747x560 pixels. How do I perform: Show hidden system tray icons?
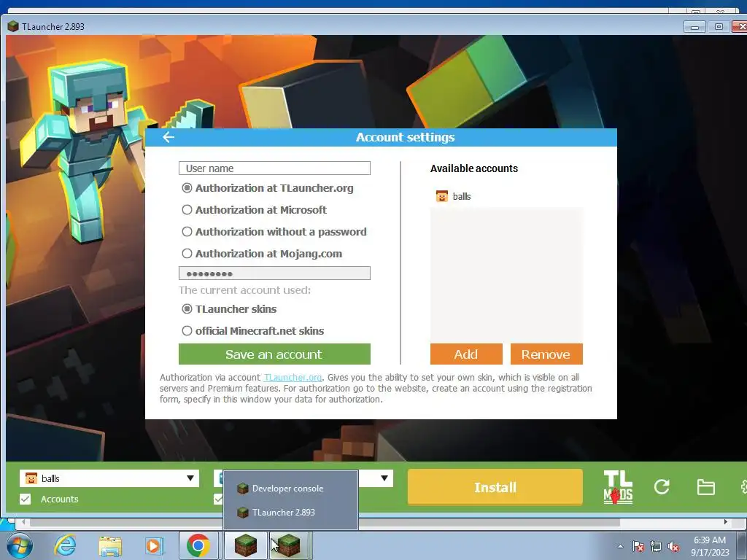click(x=620, y=546)
